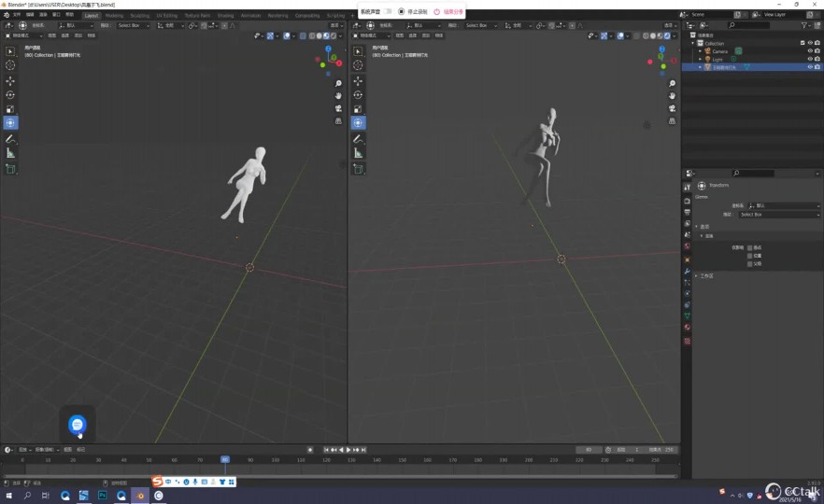This screenshot has width=824, height=504.
Task: Switch to the Sculpting workspace tab
Action: point(140,15)
